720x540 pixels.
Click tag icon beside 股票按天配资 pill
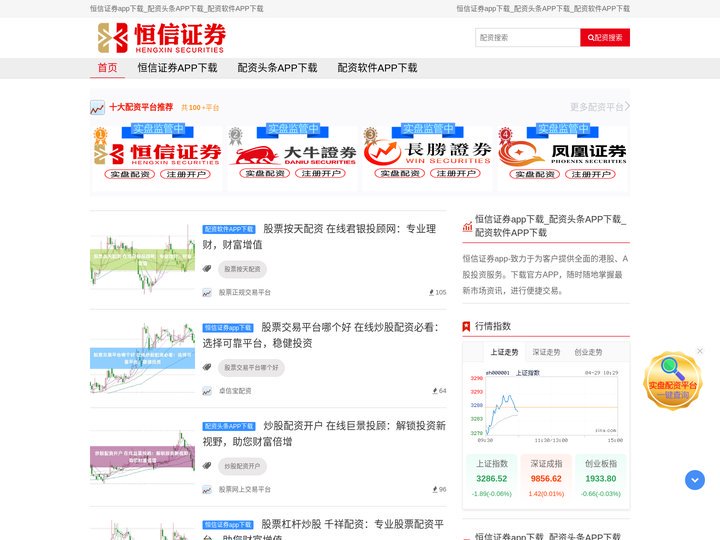207,269
